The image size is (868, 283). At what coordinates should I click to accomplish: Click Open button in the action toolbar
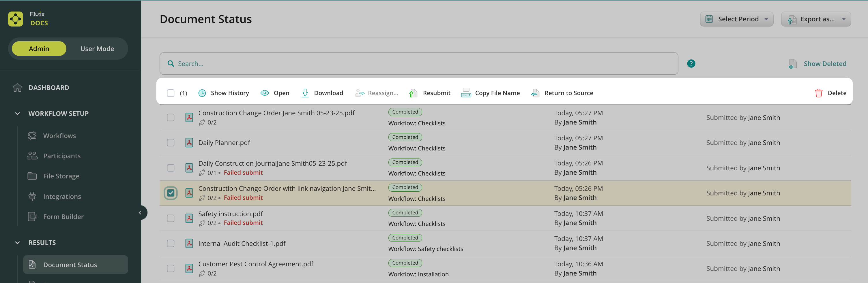point(275,93)
